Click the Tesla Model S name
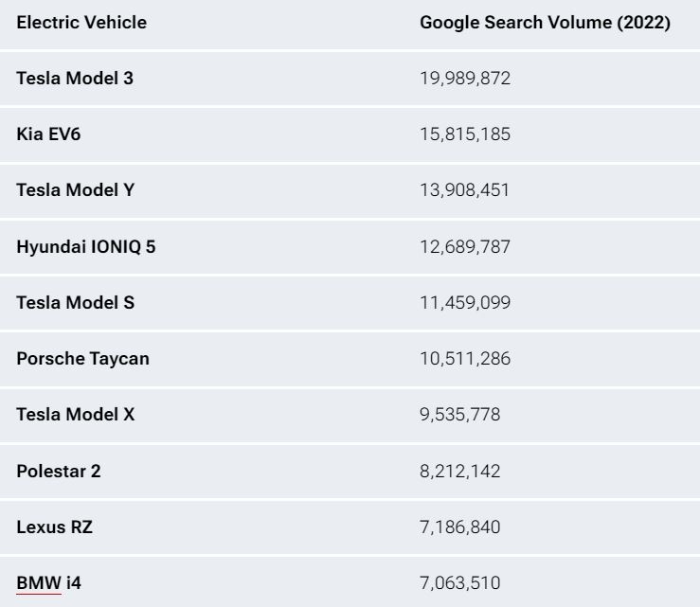The width and height of the screenshot is (700, 607). pyautogui.click(x=76, y=303)
